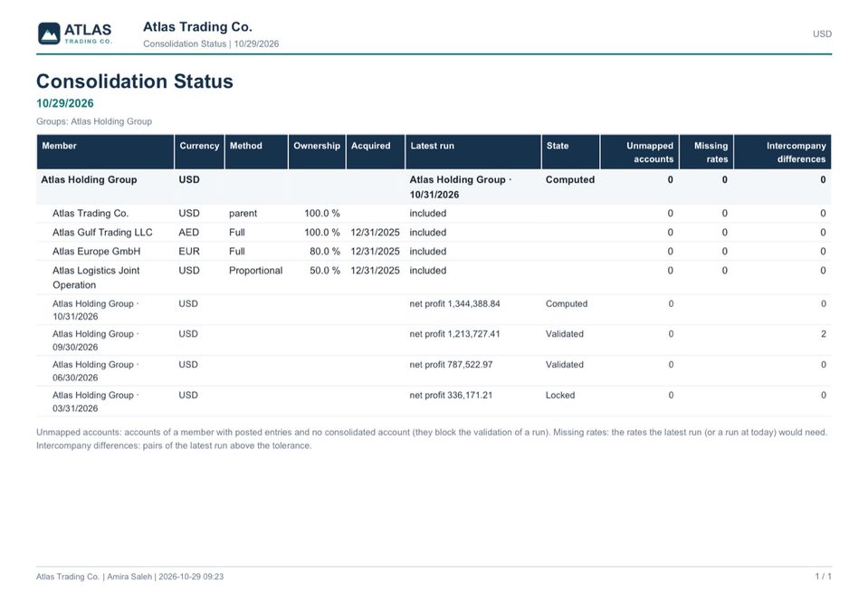Click the 'Consolidation Status | 10/29/2026' subtitle
The height and width of the screenshot is (613, 868).
(211, 43)
